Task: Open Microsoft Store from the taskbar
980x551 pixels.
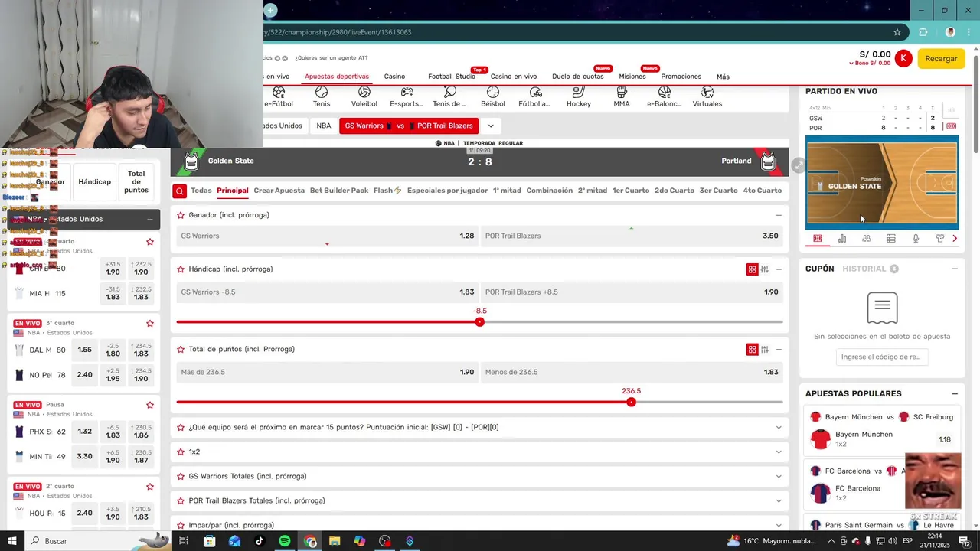Action: [209, 541]
